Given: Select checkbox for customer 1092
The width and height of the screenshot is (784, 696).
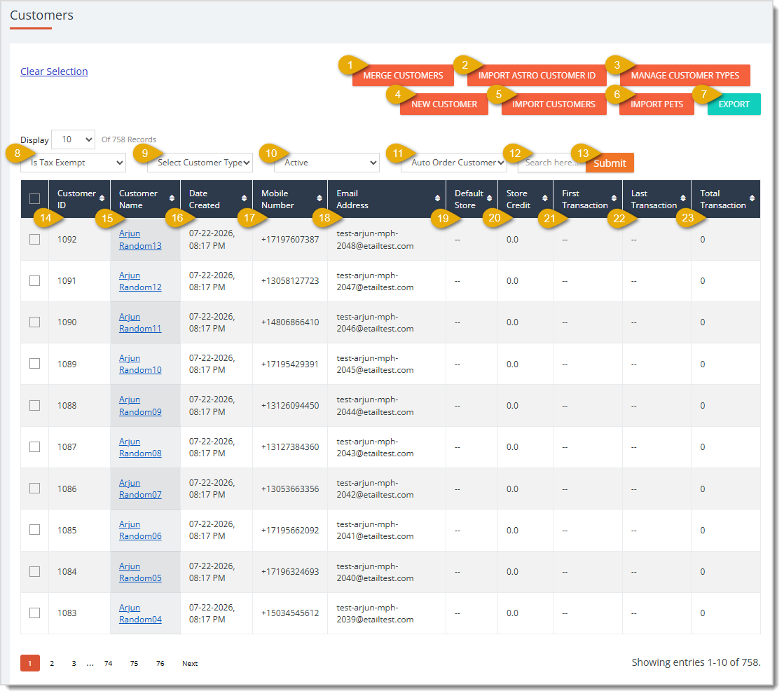Looking at the screenshot, I should click(34, 240).
